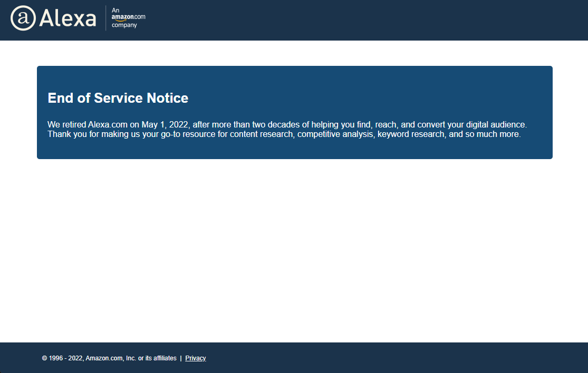588x373 pixels.
Task: Click the line starting 'Thank you for making us'
Action: tap(284, 134)
